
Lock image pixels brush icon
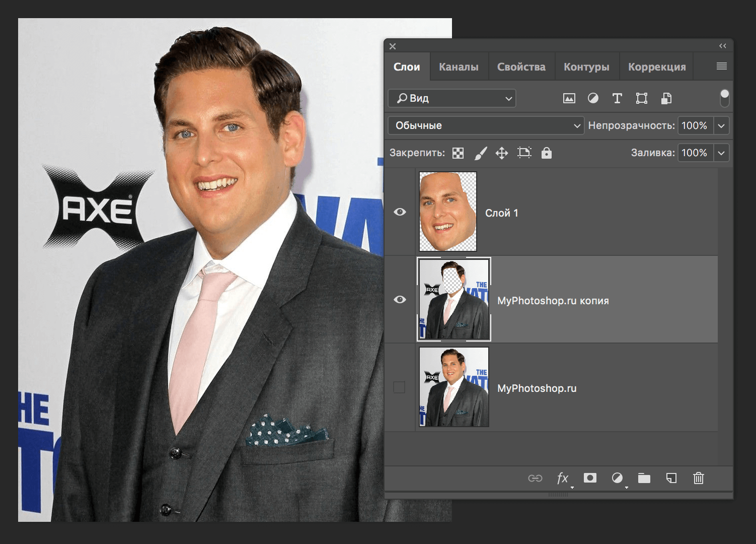(481, 153)
